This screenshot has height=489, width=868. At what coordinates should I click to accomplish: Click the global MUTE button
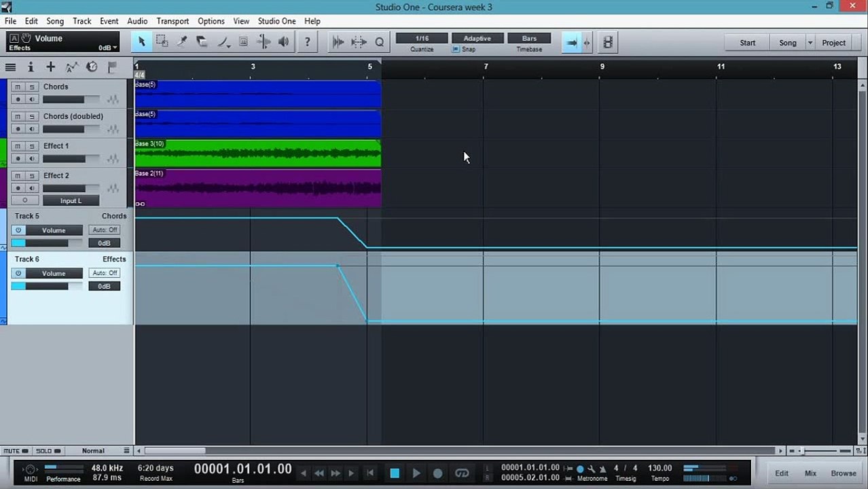point(16,451)
